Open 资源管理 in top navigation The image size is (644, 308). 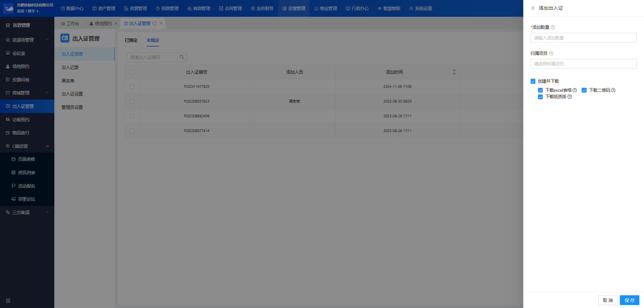tap(135, 8)
